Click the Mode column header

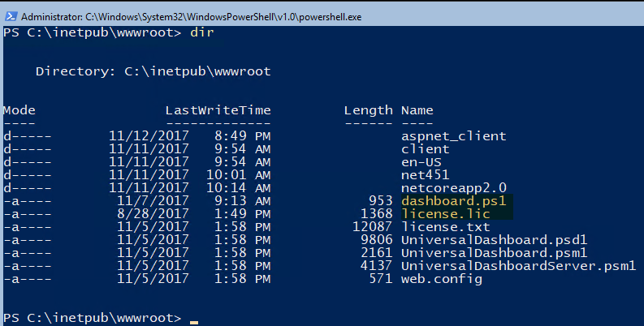tap(19, 110)
